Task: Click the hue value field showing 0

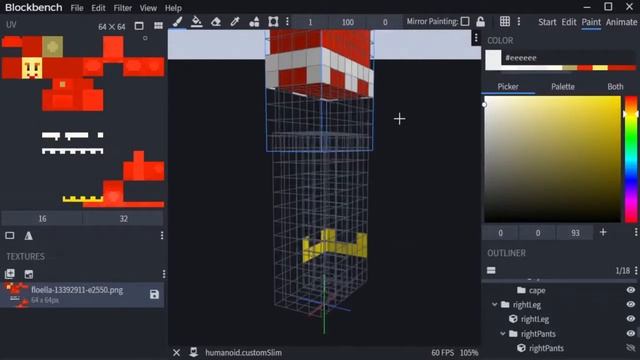Action: coord(500,233)
